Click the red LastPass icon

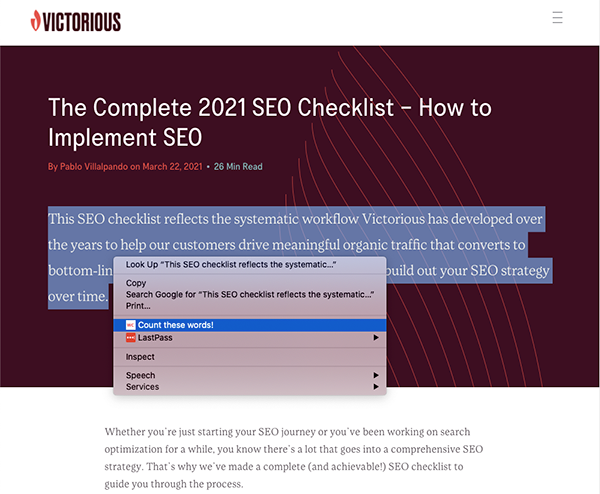tap(130, 338)
